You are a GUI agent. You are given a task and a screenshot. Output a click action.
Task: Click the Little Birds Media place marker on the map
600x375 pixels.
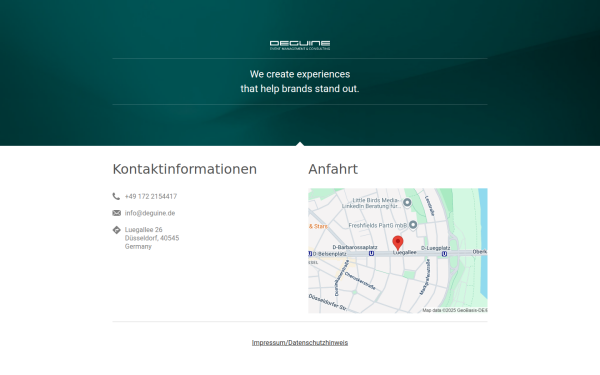pyautogui.click(x=407, y=202)
